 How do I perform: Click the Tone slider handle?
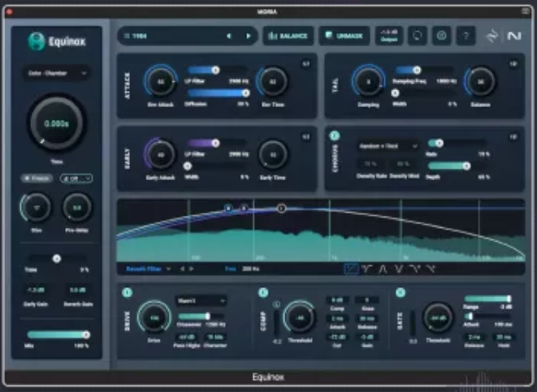tap(57, 259)
